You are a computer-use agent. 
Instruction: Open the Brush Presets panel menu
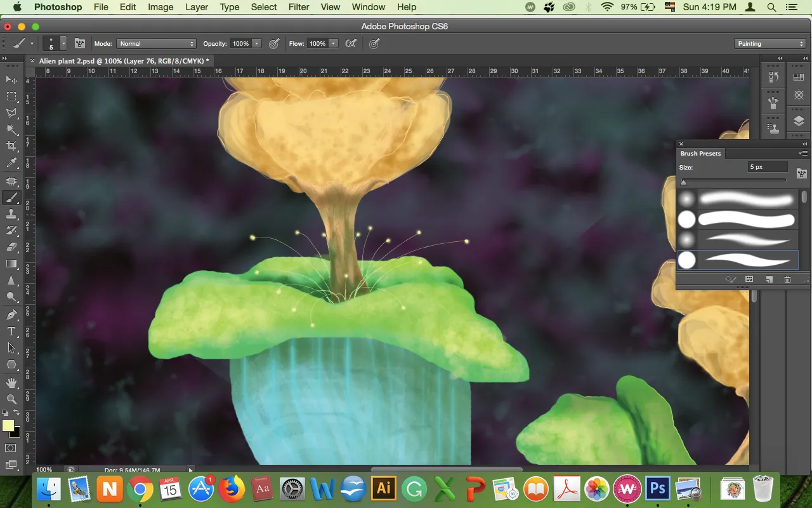point(803,154)
